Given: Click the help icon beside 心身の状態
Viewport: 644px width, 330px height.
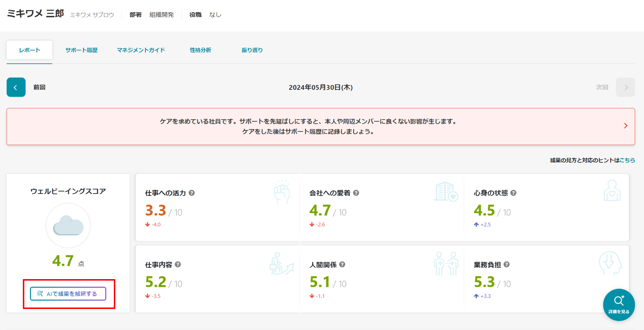Looking at the screenshot, I should (x=513, y=193).
